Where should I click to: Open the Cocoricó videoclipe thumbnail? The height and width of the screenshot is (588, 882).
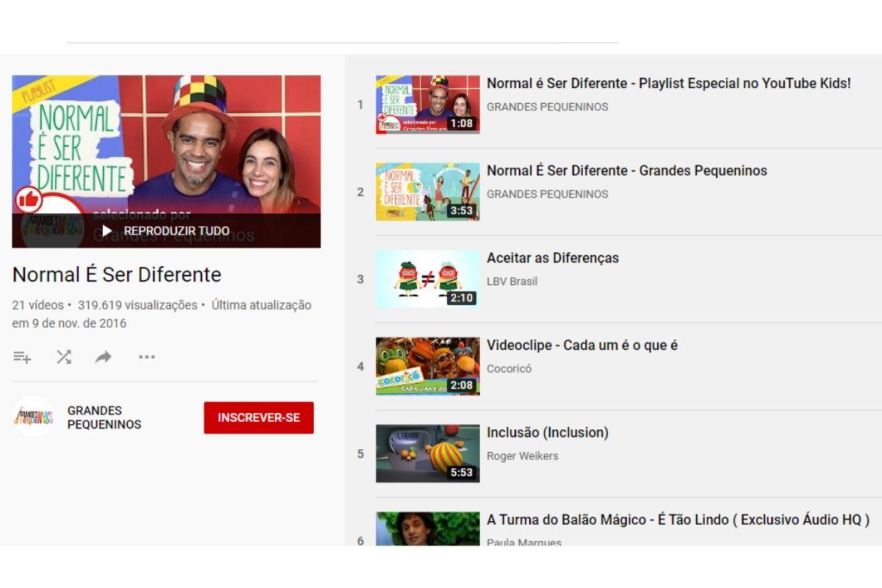click(x=428, y=367)
